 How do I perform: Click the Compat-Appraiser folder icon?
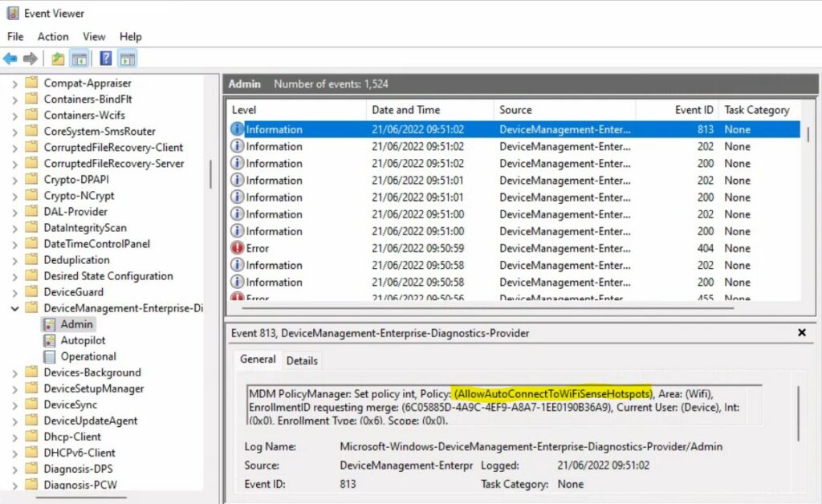pyautogui.click(x=32, y=82)
